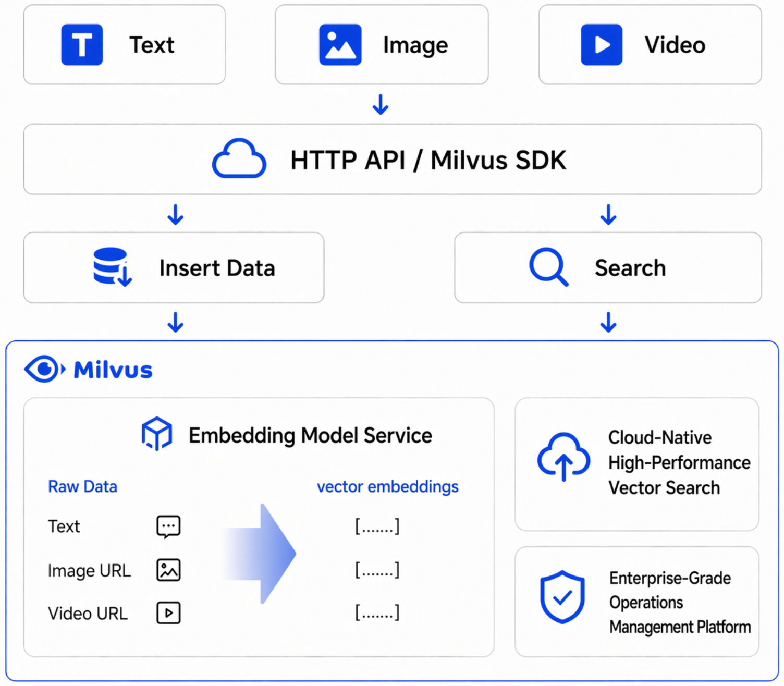Select the database icon beside Insert Data
Screen dimensions: 784x686
113,267
